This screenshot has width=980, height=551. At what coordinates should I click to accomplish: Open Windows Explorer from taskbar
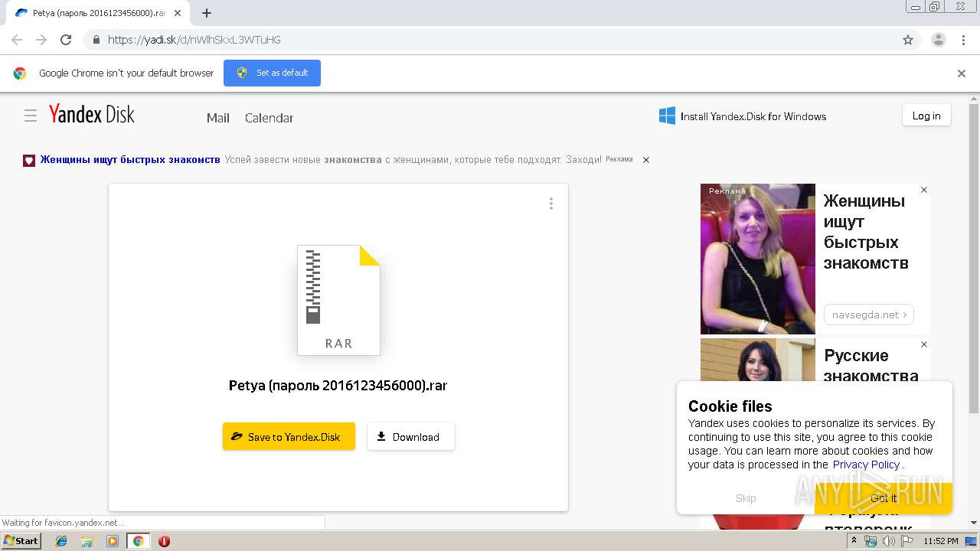87,541
